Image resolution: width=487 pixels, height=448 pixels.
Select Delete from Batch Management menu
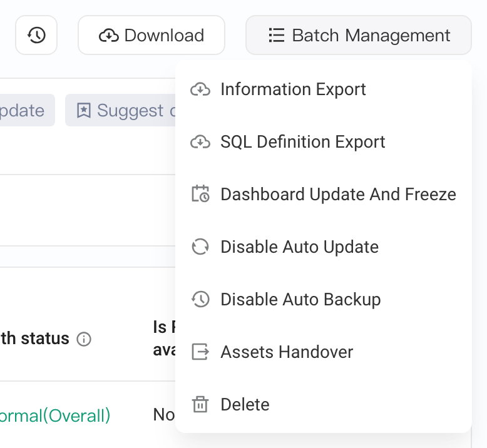point(324,405)
